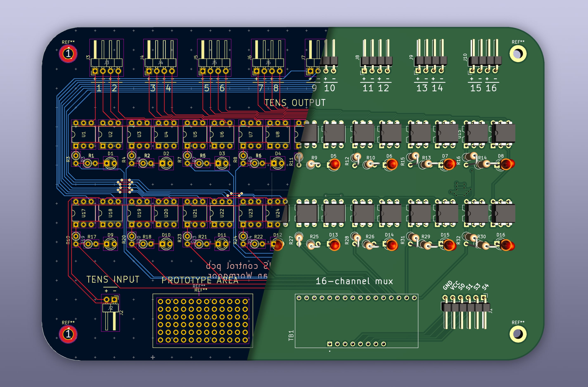Click the lower-left red mounting hole
This screenshot has width=588, height=387.
click(68, 334)
